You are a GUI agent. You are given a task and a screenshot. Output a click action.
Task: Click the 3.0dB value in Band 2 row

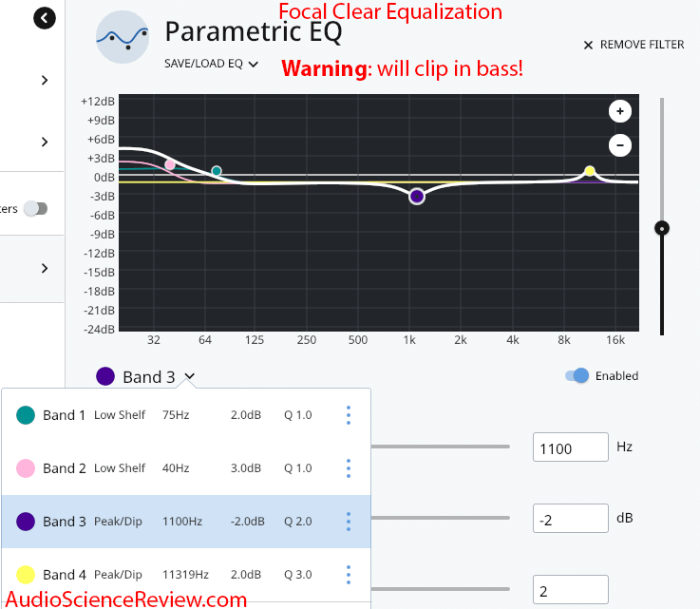pos(246,468)
